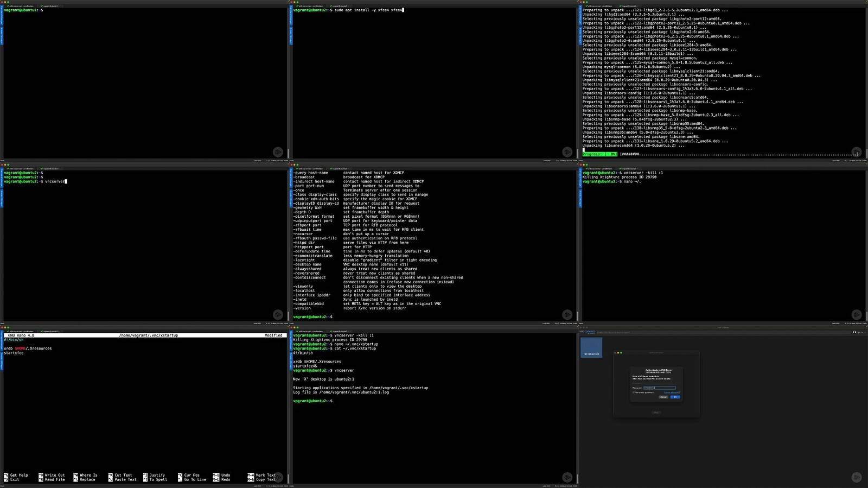This screenshot has width=868, height=488.
Task: Click the vagrant@ubuntu1 prompt in the first terminal
Action: [23, 10]
